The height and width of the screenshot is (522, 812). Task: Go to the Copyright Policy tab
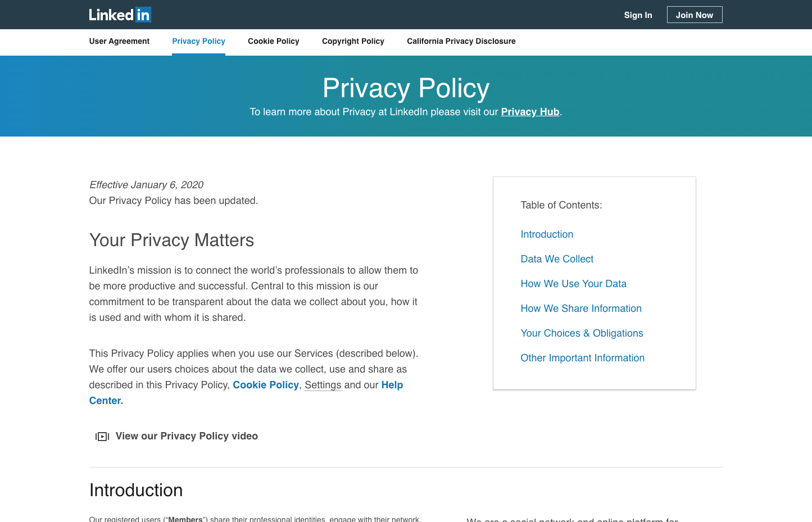point(353,41)
